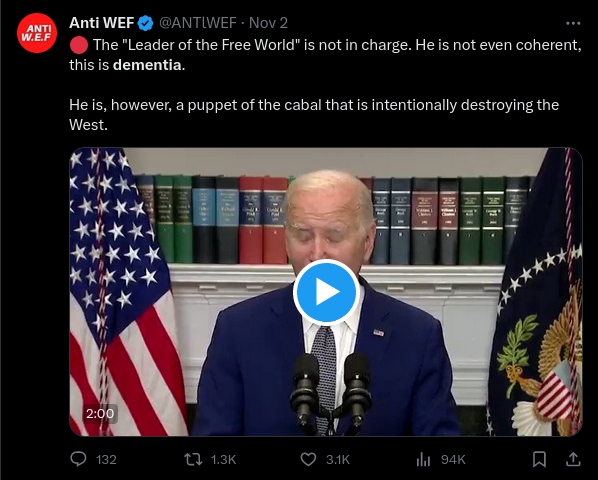The height and width of the screenshot is (480, 598).
Task: Open the Anti WEF display name
Action: (x=101, y=23)
